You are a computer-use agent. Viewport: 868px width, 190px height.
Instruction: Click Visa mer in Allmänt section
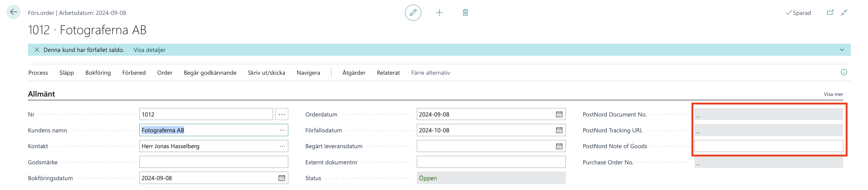(833, 94)
